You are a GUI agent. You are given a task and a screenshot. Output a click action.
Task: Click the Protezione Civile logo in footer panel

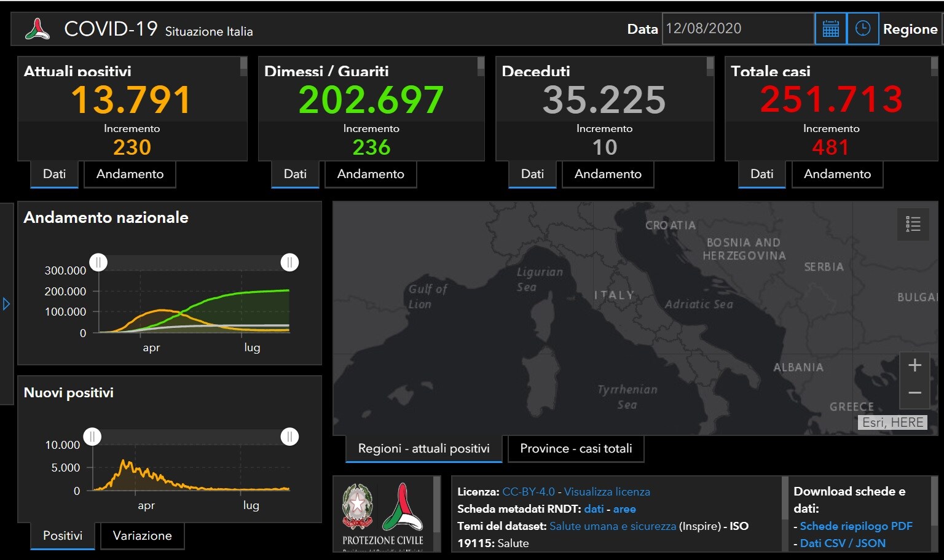(403, 507)
